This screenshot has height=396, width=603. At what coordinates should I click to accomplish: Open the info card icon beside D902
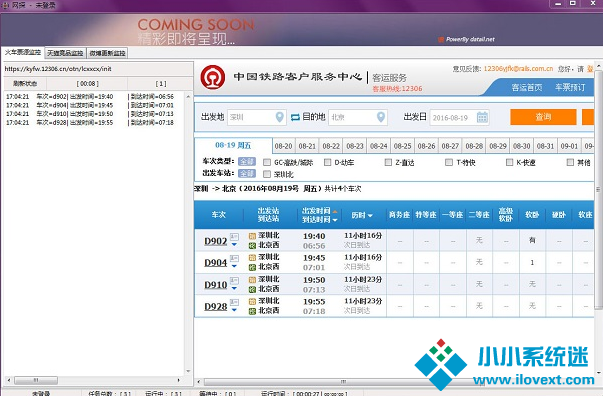[x=234, y=236]
